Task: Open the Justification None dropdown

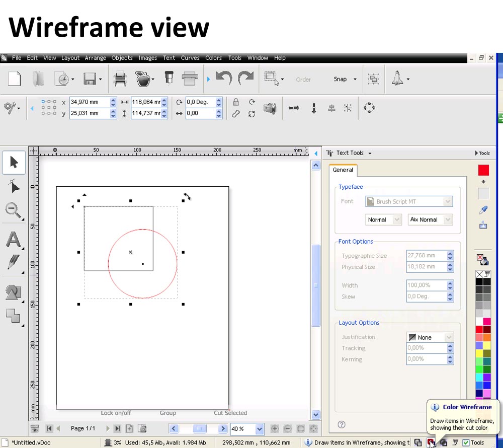Action: (x=449, y=337)
